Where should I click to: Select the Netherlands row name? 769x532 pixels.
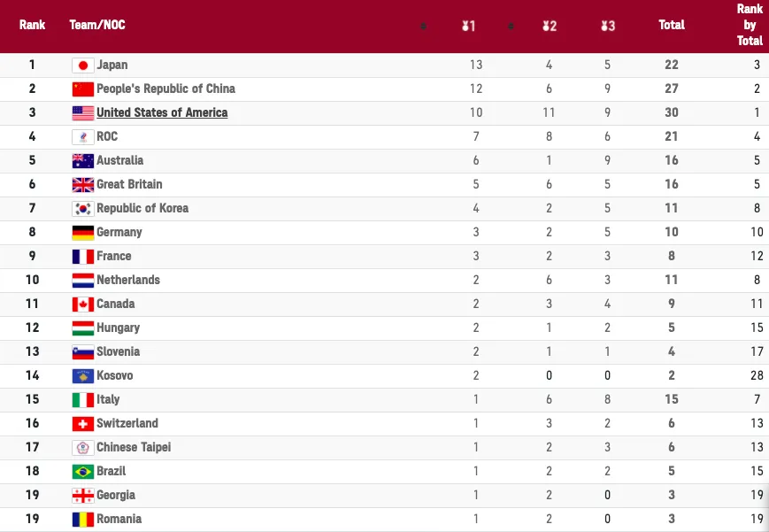point(128,280)
